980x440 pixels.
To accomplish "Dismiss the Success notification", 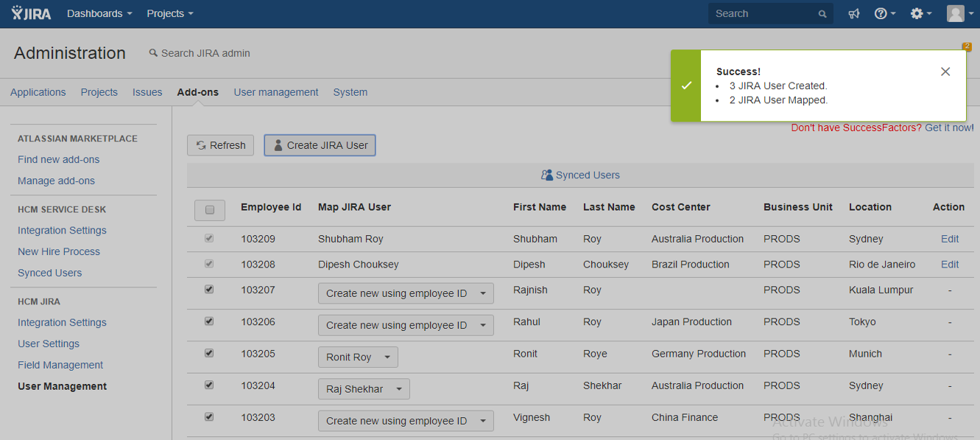I will pyautogui.click(x=945, y=71).
